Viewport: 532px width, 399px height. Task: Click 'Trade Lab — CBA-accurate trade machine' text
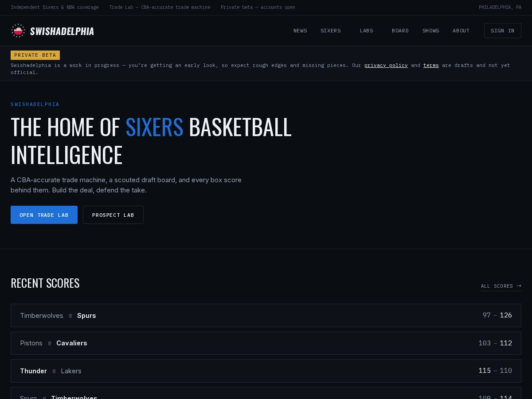[160, 7]
